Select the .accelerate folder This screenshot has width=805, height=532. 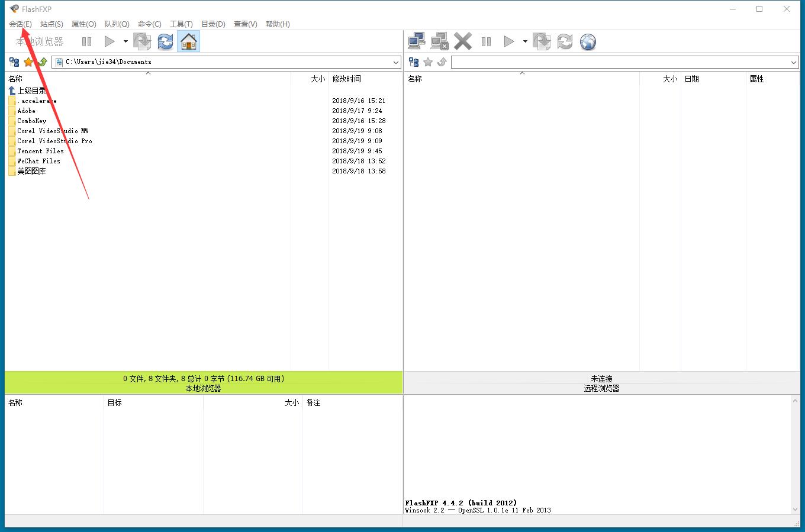[x=33, y=101]
